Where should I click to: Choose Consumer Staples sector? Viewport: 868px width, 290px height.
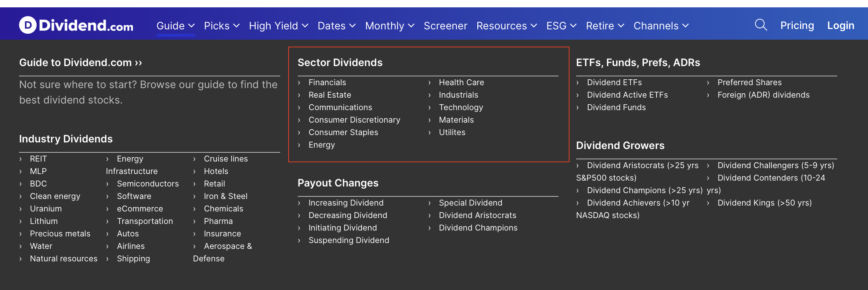click(x=343, y=132)
